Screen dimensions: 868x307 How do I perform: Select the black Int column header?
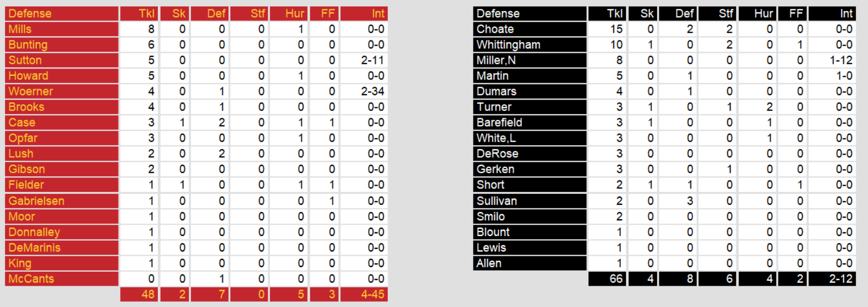(832, 13)
